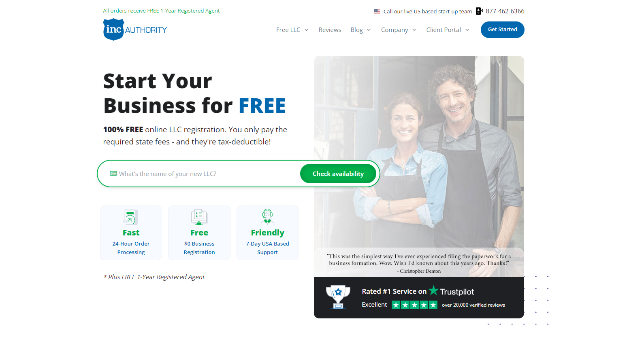Image resolution: width=644 pixels, height=337 pixels.
Task: Click the US flag icon in header
Action: [377, 11]
